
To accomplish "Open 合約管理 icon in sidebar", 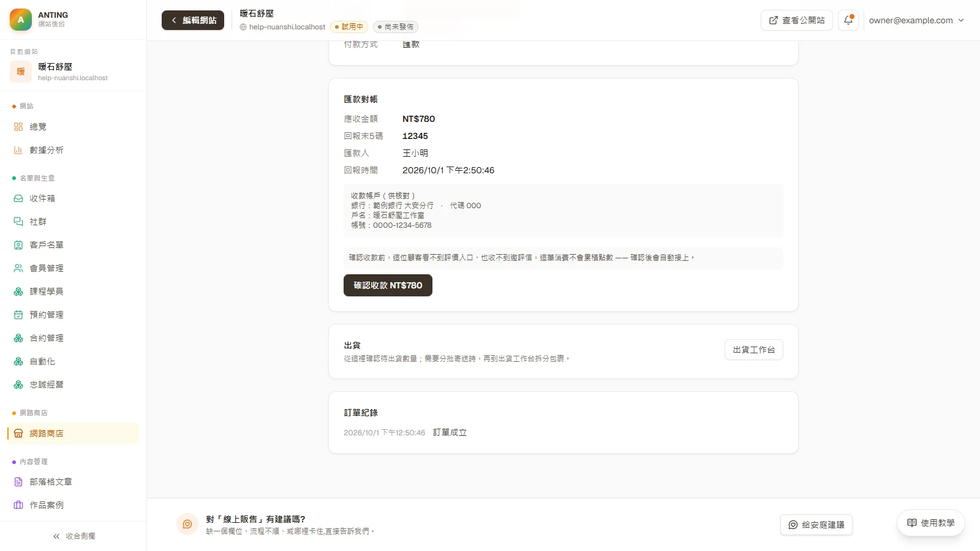I will click(18, 338).
